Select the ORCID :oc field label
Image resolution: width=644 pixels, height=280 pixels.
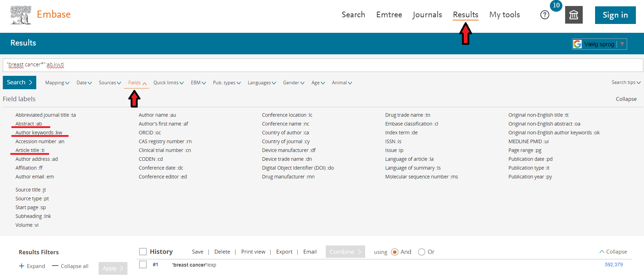150,133
